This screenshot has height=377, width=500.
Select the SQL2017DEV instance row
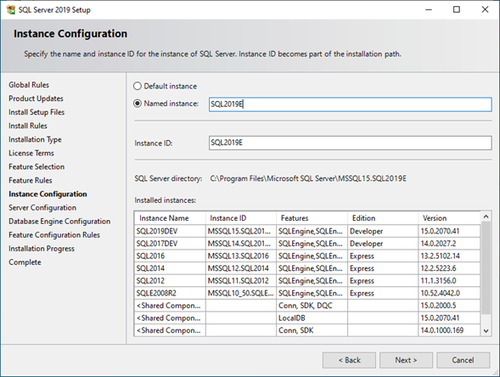tap(307, 243)
